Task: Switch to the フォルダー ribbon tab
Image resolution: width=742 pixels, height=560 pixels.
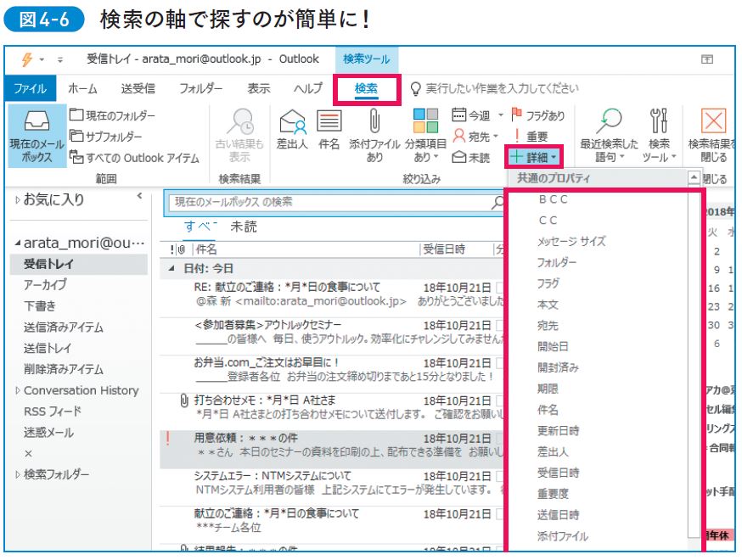Action: [200, 88]
